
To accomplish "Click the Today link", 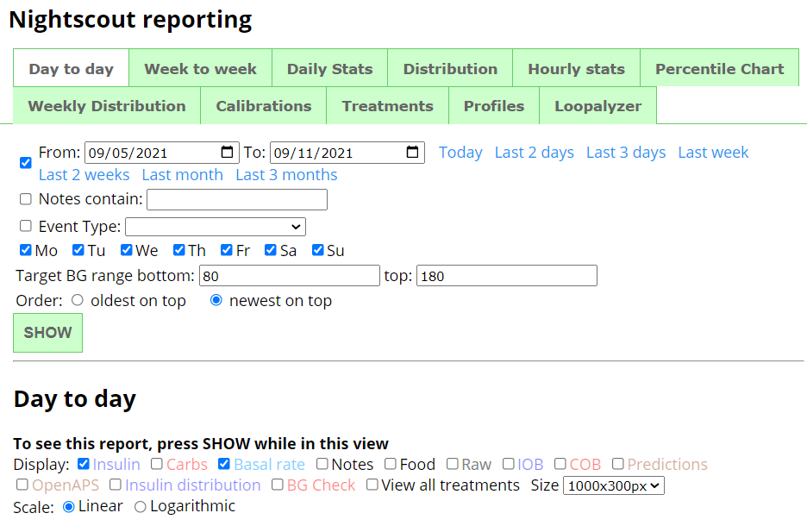I will coord(460,153).
